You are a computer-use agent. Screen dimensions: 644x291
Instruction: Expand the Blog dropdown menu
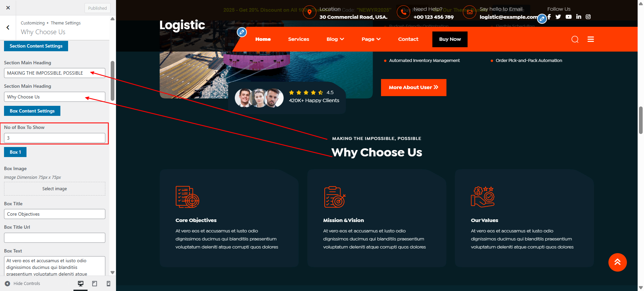(x=335, y=39)
